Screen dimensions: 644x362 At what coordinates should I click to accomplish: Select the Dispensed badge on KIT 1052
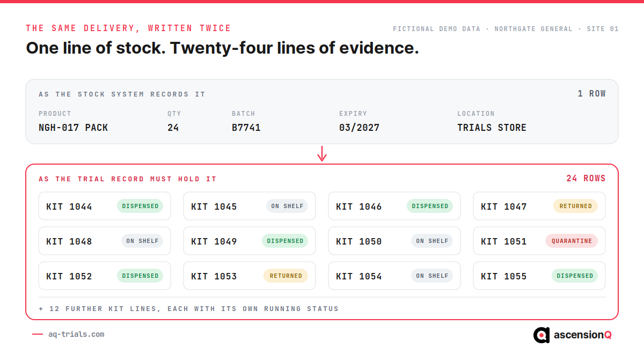coord(140,276)
